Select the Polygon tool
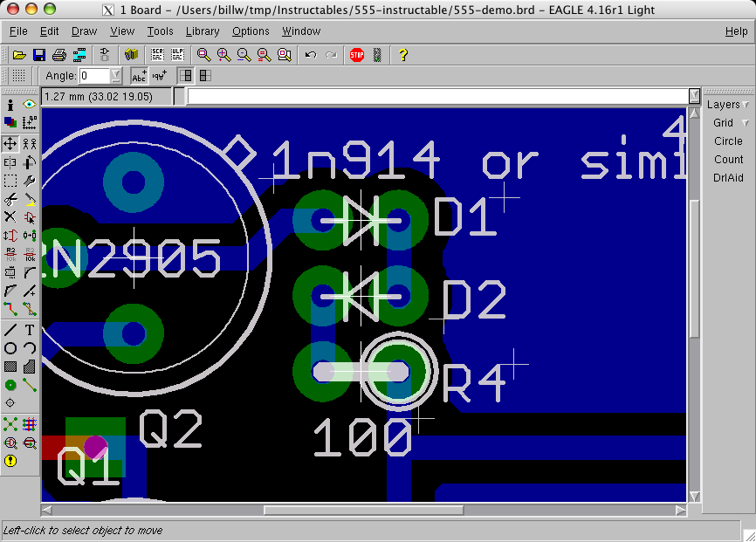 [x=30, y=367]
